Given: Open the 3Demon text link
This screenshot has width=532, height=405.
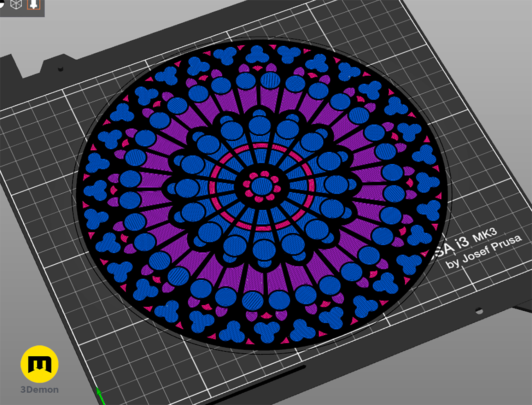Looking at the screenshot, I should [x=39, y=390].
